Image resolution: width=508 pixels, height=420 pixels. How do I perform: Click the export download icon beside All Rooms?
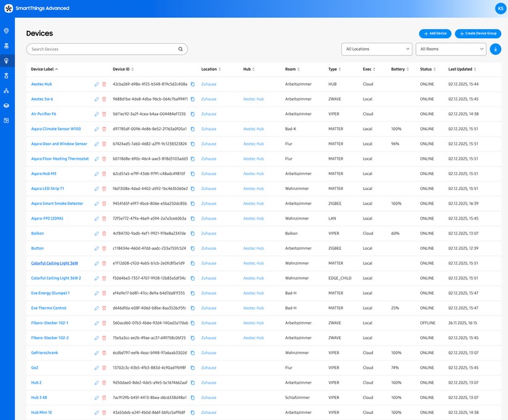point(496,49)
